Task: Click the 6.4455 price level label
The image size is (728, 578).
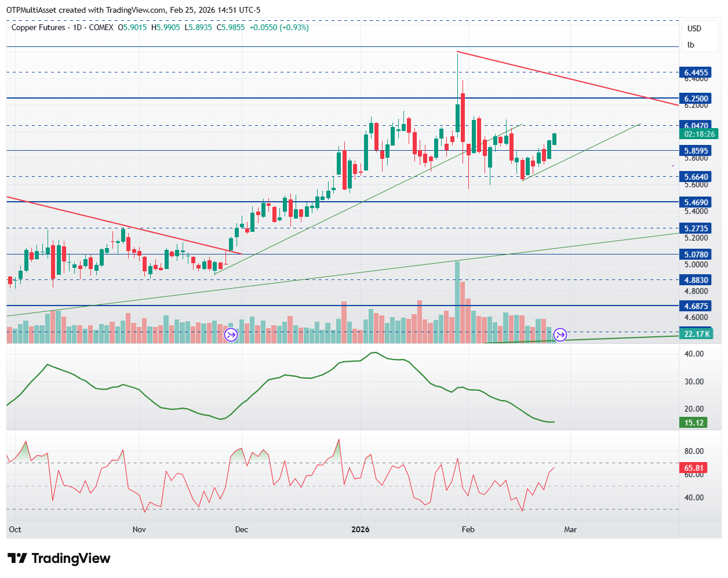Action: click(x=696, y=72)
